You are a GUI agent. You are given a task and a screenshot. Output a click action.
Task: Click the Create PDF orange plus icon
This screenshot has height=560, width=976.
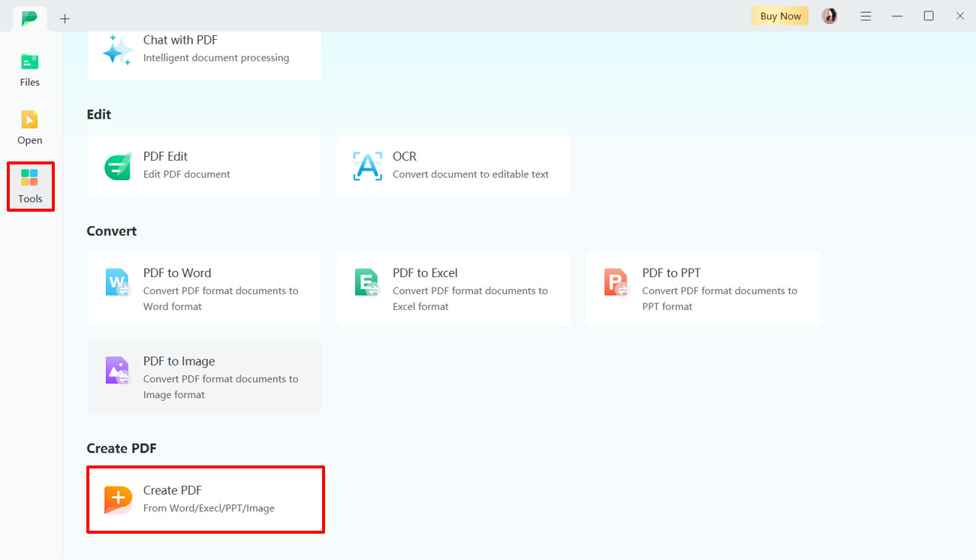point(118,499)
